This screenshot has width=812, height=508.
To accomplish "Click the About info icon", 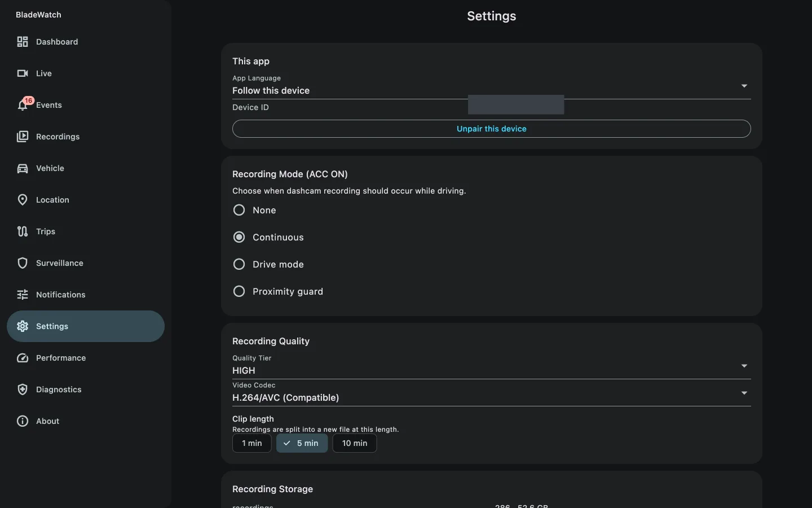I will click(23, 421).
